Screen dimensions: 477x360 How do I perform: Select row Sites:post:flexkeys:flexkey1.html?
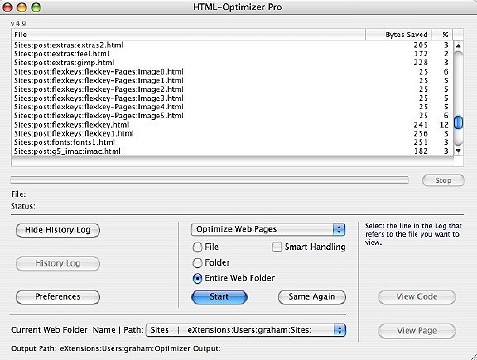[232, 133]
